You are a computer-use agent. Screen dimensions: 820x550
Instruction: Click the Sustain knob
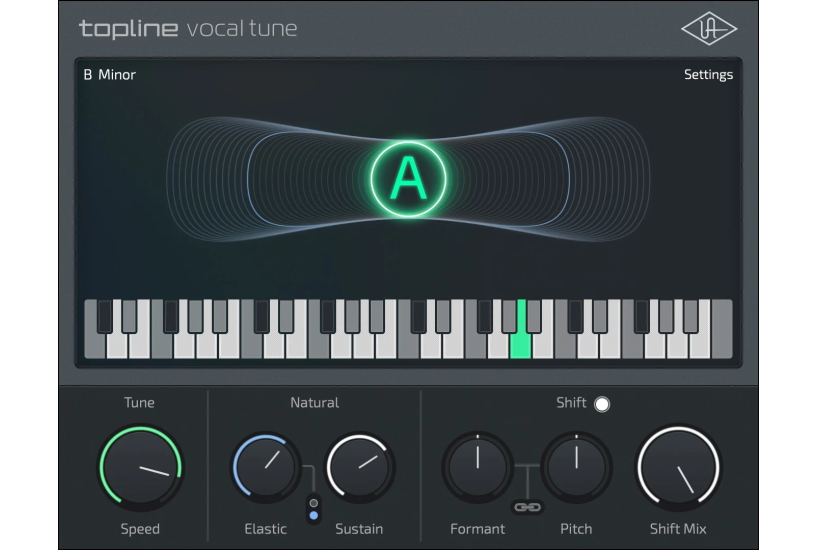pyautogui.click(x=360, y=466)
